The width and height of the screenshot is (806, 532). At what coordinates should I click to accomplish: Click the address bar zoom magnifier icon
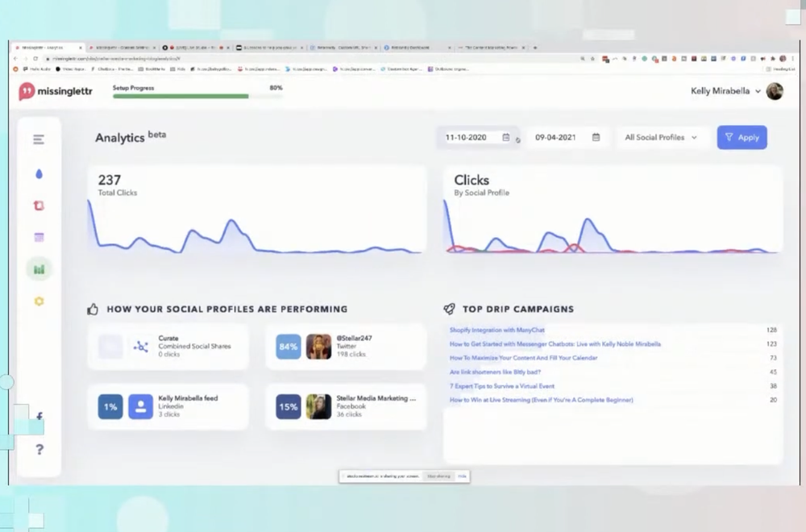(x=583, y=59)
